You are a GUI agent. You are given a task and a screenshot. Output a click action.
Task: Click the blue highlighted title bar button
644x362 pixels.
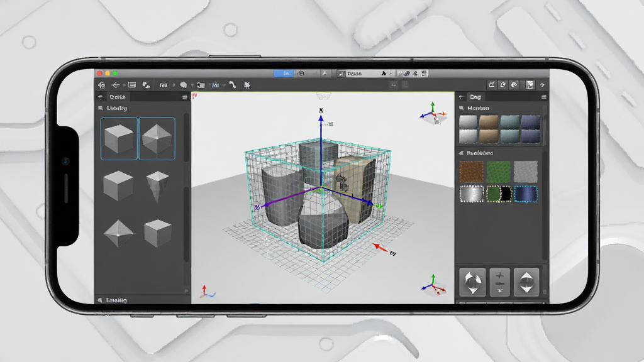[284, 74]
